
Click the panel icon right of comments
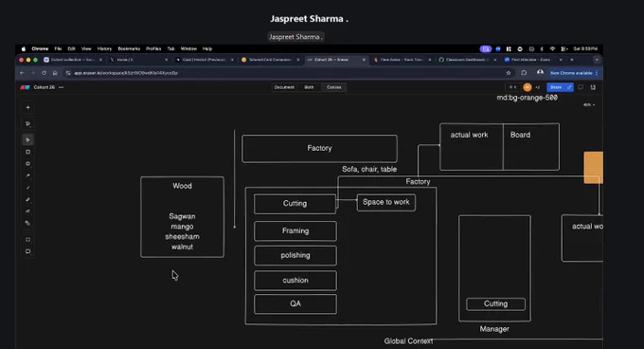(593, 87)
